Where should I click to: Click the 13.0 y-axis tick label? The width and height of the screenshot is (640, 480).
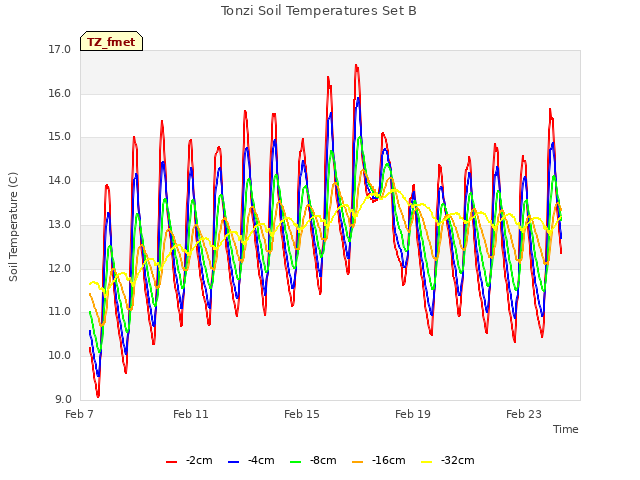click(x=60, y=224)
